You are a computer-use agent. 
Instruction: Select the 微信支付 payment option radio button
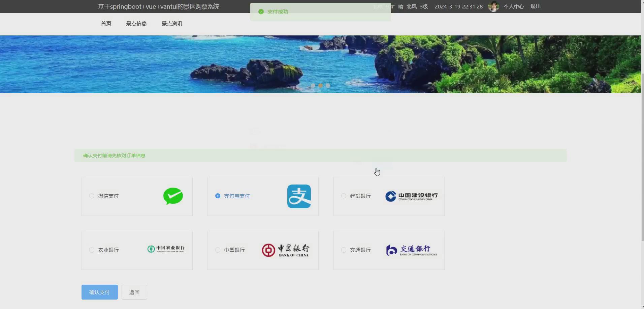coord(91,196)
